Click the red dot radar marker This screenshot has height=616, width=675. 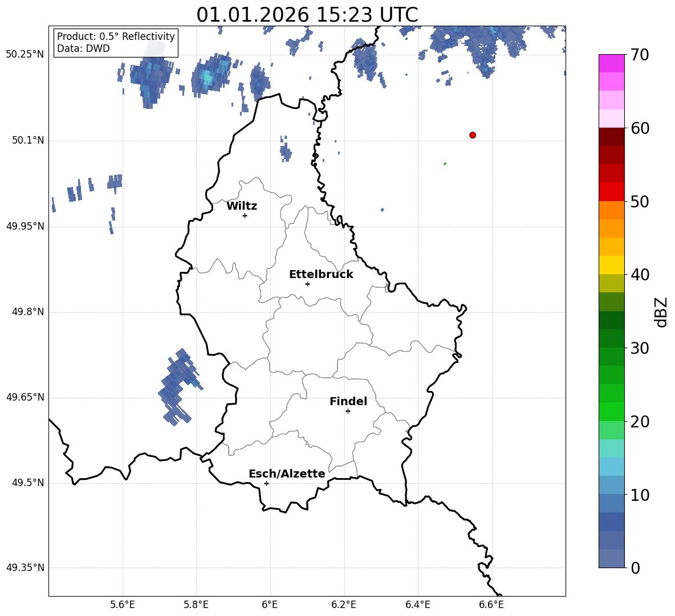coord(472,135)
